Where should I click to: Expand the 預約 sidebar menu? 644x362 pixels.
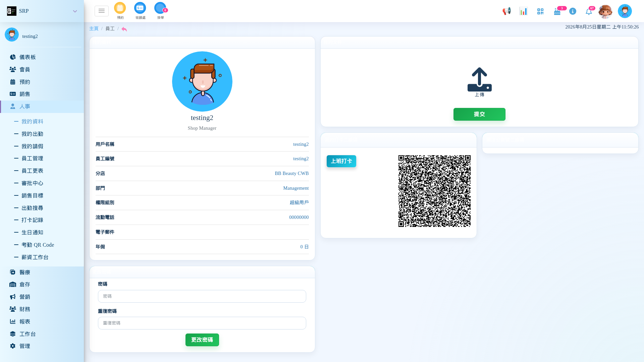(x=42, y=82)
